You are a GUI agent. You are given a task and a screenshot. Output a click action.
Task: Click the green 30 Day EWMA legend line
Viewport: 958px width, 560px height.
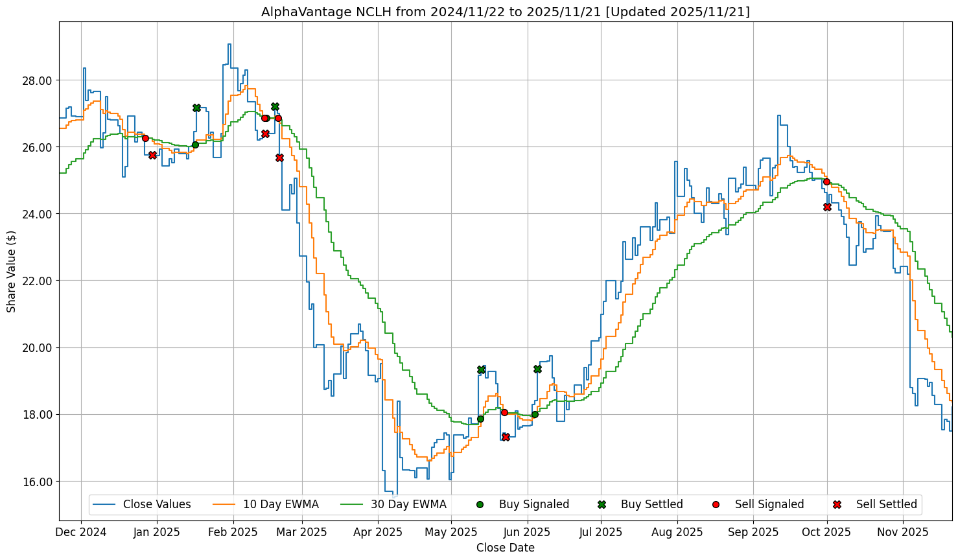(352, 504)
